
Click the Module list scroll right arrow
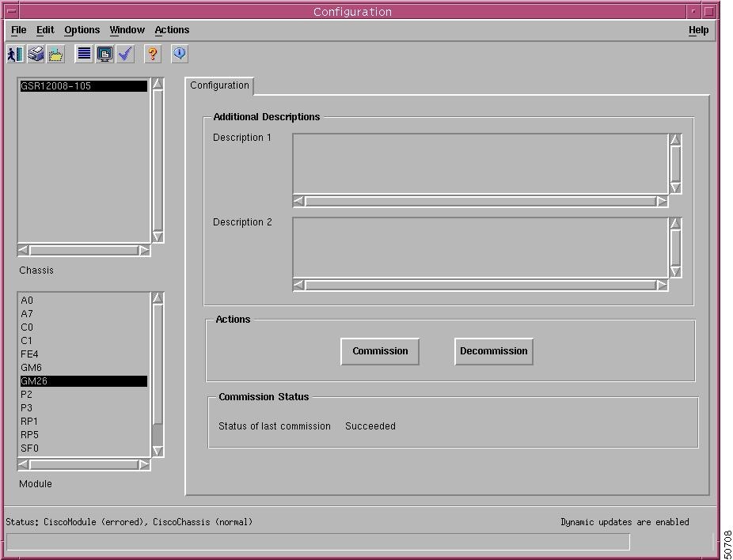coord(144,464)
